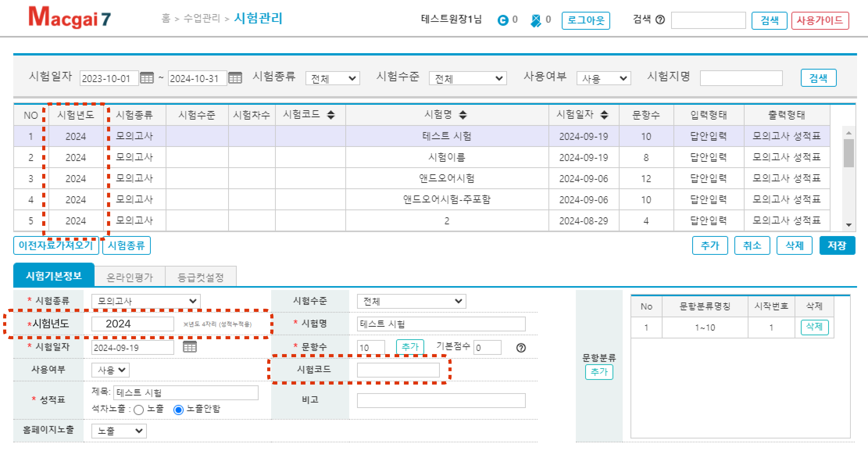Image resolution: width=868 pixels, height=451 pixels.
Task: Open 등급컷설정 tab
Action: click(x=200, y=277)
